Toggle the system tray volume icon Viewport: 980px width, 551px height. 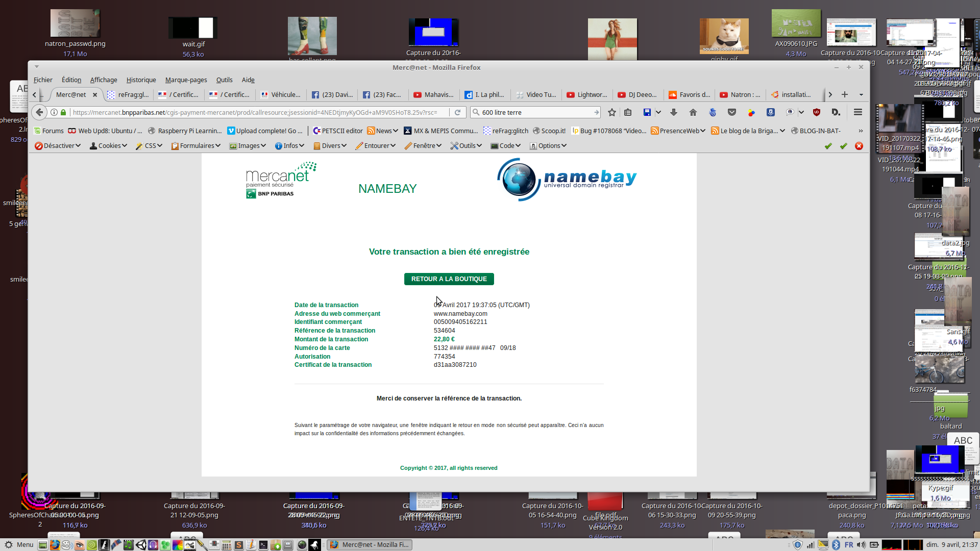click(x=861, y=545)
